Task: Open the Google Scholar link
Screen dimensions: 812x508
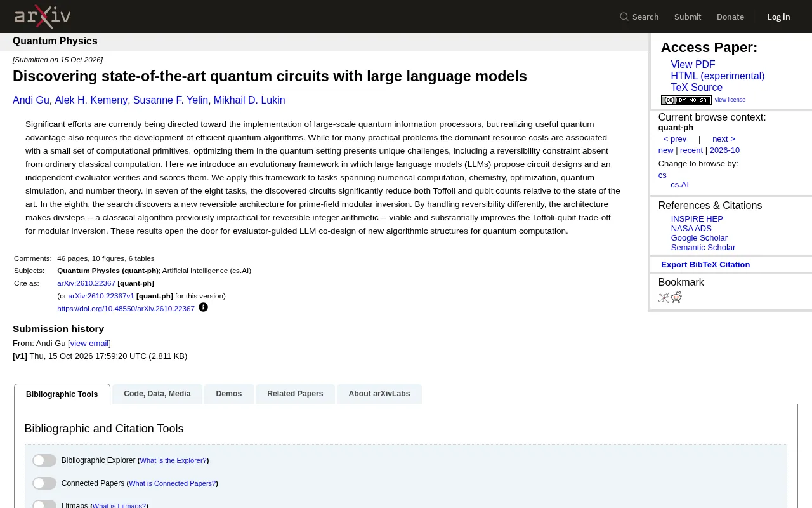Action: coord(699,238)
